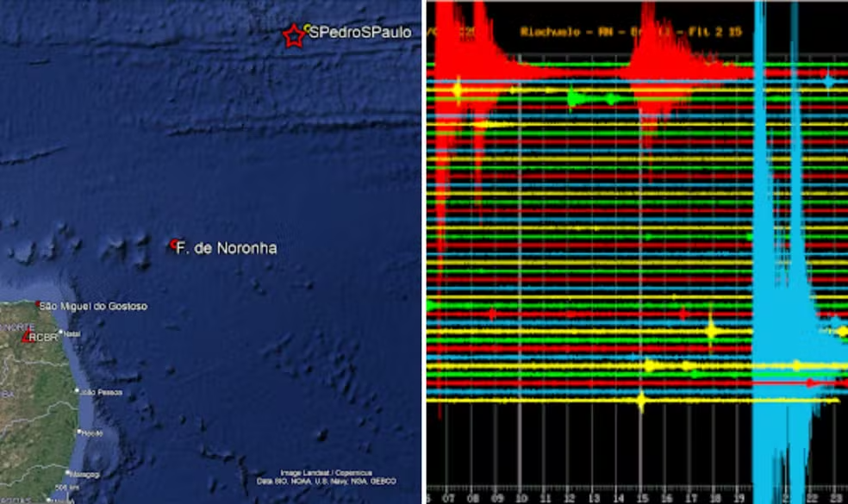This screenshot has height=504, width=848.
Task: Click hour 19 on the time axis
Action: tap(740, 497)
